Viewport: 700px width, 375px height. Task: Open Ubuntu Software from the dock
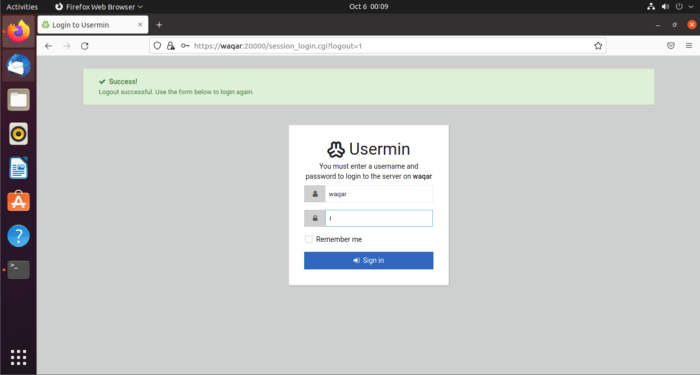[18, 201]
